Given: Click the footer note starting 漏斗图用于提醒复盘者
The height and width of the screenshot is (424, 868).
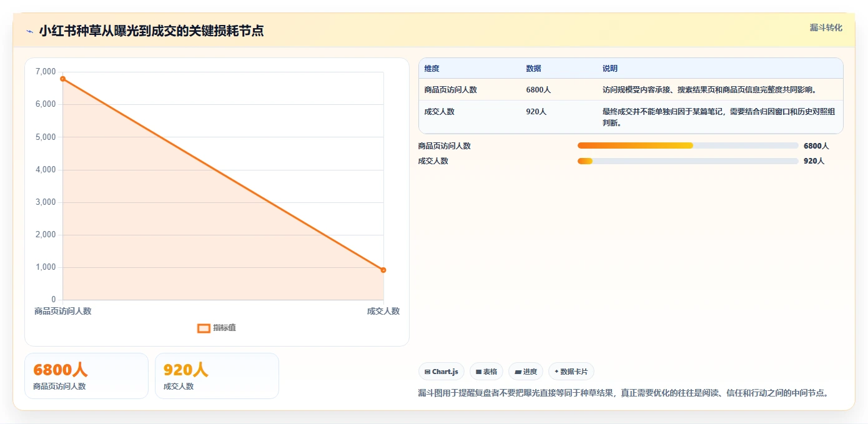Looking at the screenshot, I should pos(623,393).
